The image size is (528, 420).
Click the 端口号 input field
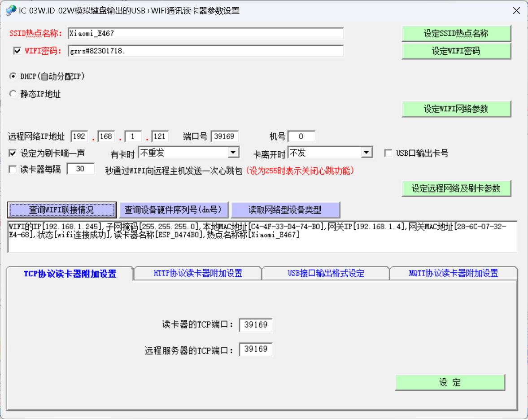pyautogui.click(x=224, y=136)
